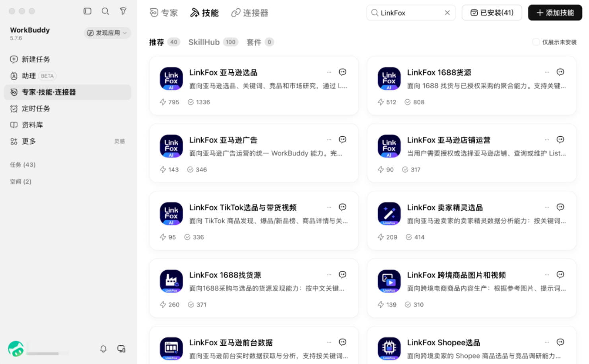Screen dimensions: 589x364
Task: Switch to the 连接器 tab
Action: click(x=250, y=13)
